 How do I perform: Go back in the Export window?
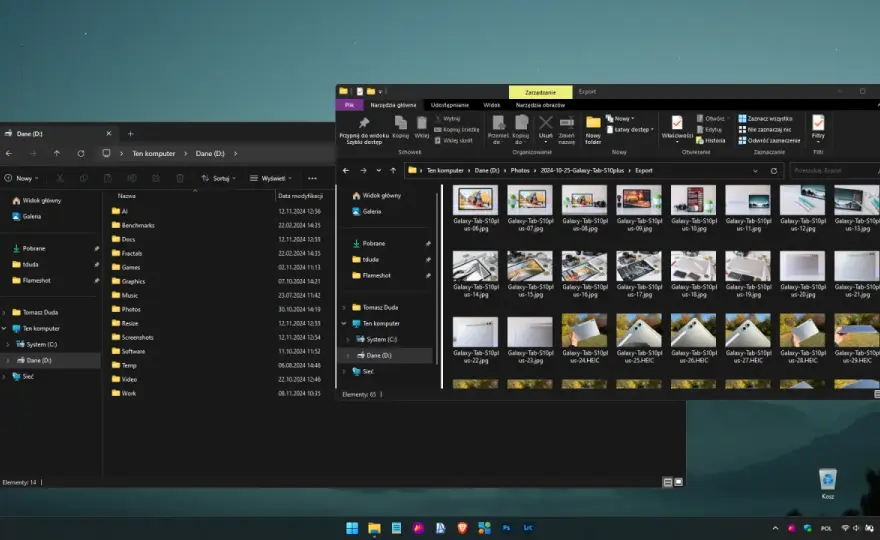(x=346, y=171)
